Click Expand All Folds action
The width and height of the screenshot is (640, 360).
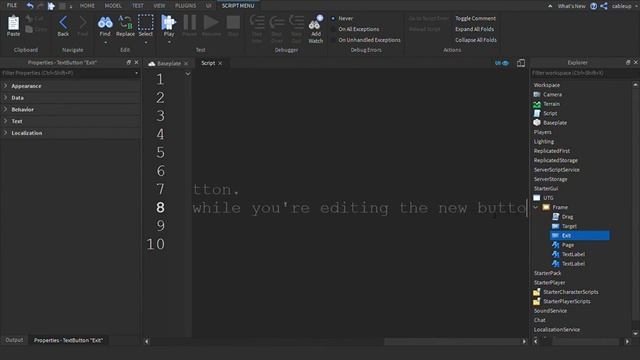pos(474,29)
